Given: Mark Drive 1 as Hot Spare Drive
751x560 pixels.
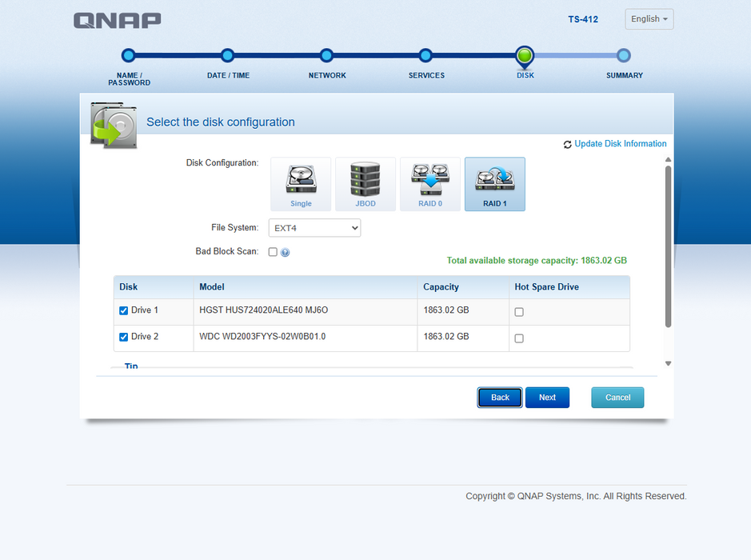Looking at the screenshot, I should [519, 312].
